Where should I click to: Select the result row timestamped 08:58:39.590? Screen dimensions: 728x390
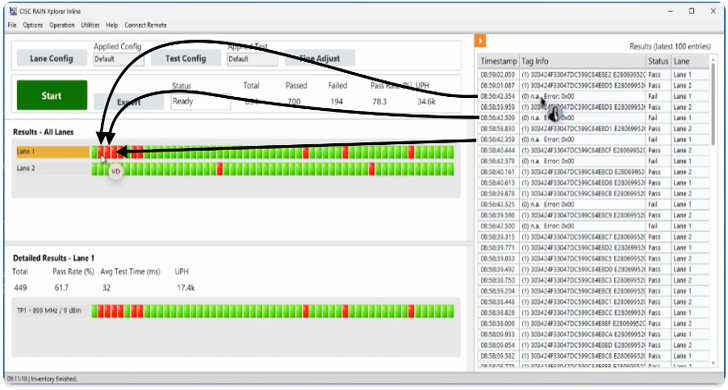tap(594, 215)
